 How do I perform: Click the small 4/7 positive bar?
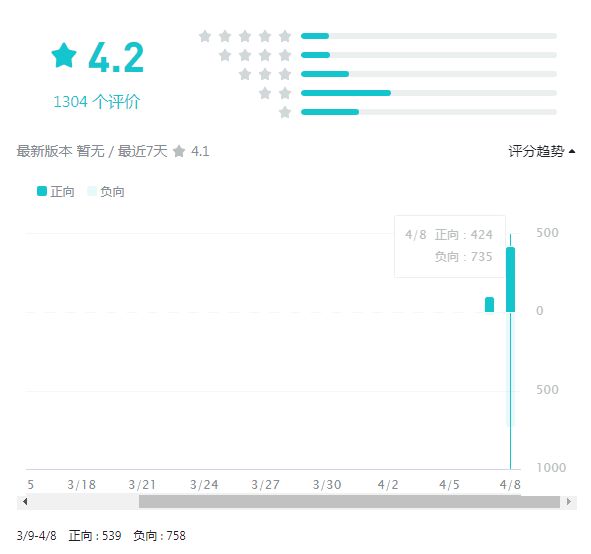pyautogui.click(x=489, y=305)
